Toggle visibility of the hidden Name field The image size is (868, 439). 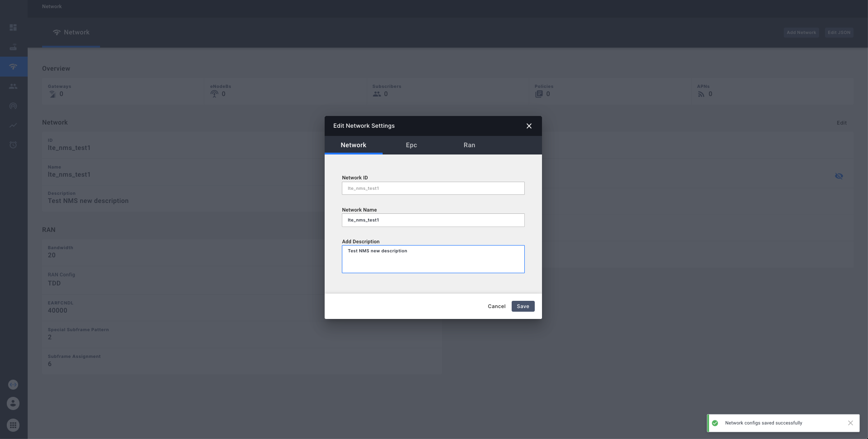(839, 176)
